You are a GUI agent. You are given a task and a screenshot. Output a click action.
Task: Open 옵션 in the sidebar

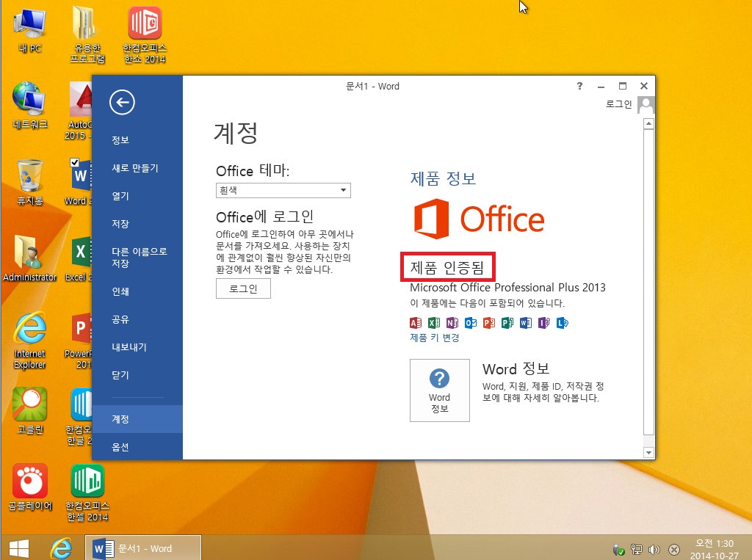pos(120,447)
